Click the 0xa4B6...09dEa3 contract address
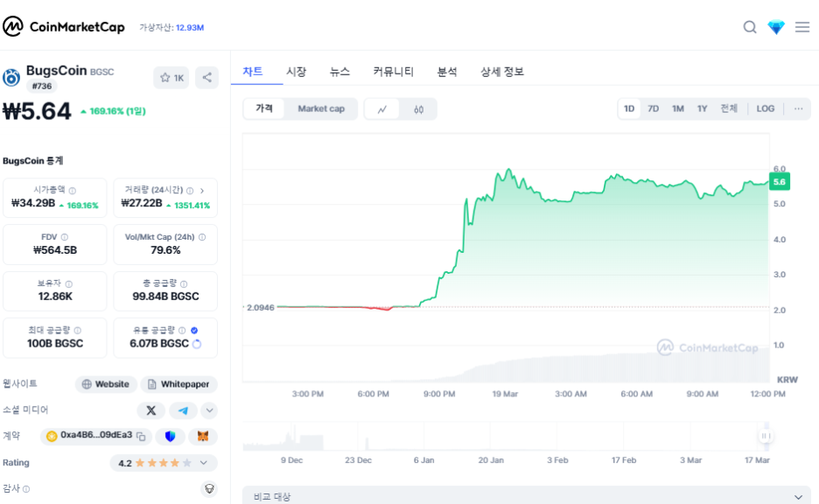This screenshot has height=504, width=819. [x=96, y=435]
